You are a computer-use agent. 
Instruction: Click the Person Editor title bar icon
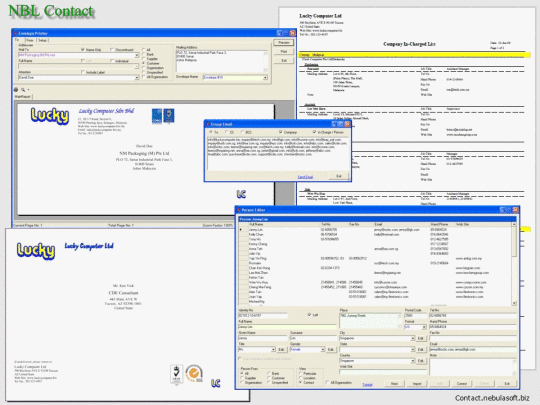tap(239, 210)
